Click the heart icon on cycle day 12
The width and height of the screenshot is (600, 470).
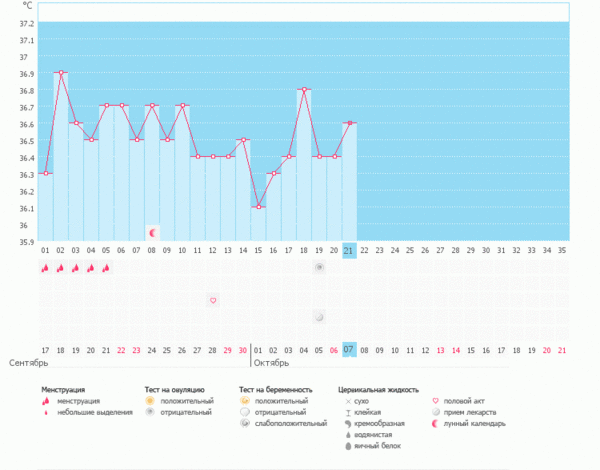(212, 300)
